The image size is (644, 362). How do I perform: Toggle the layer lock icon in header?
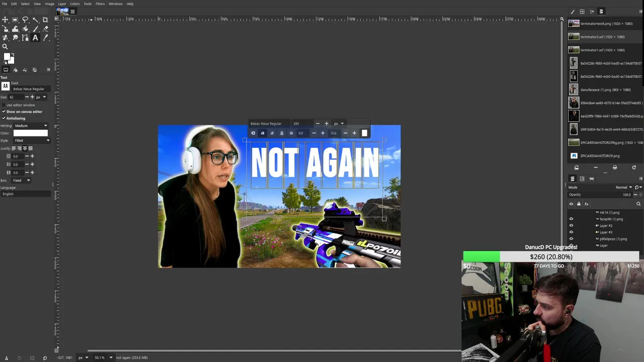tap(579, 204)
